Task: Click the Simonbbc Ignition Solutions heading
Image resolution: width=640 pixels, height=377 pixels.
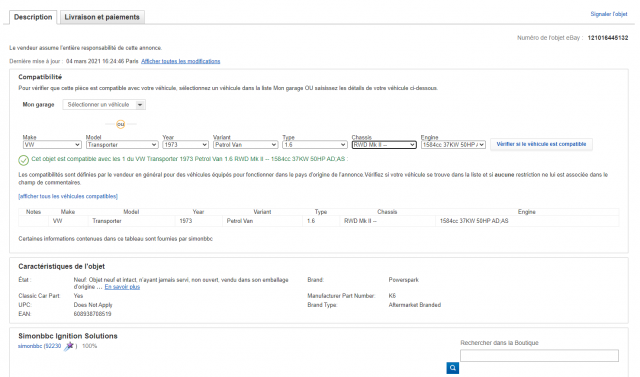Action: pos(68,336)
